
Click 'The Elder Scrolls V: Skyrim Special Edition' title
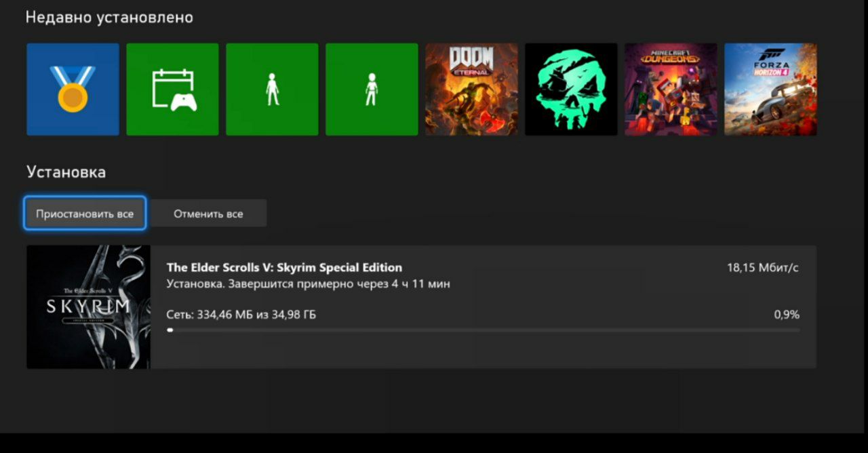pyautogui.click(x=284, y=268)
